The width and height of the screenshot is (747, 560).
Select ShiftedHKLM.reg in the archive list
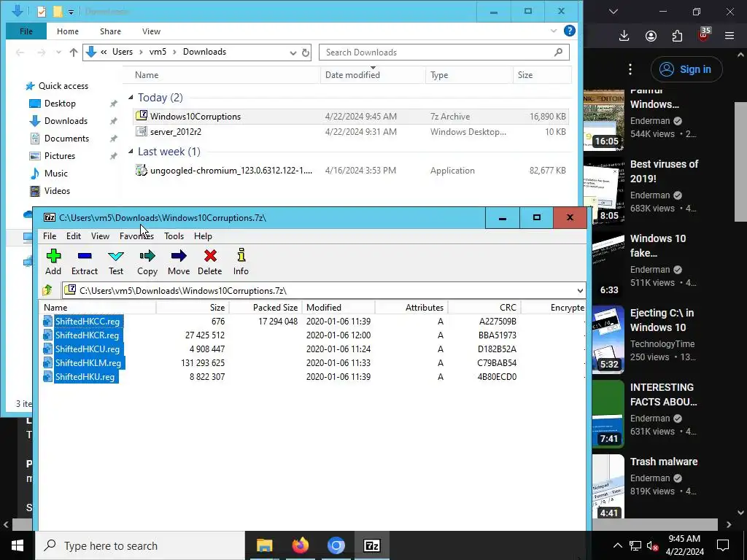point(88,363)
